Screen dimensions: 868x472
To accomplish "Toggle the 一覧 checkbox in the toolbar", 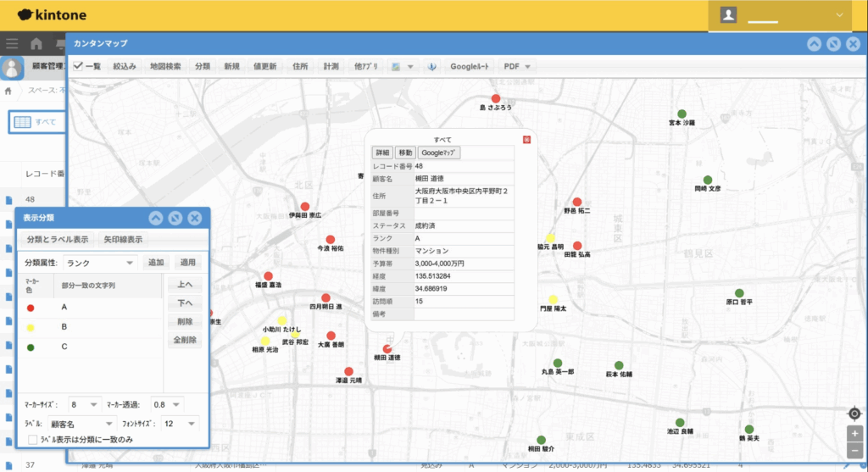I will [78, 66].
